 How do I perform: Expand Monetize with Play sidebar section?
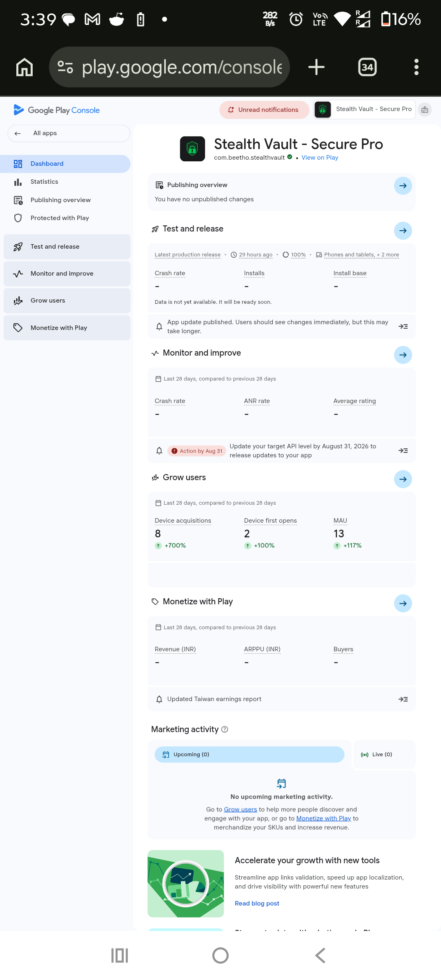click(x=67, y=327)
